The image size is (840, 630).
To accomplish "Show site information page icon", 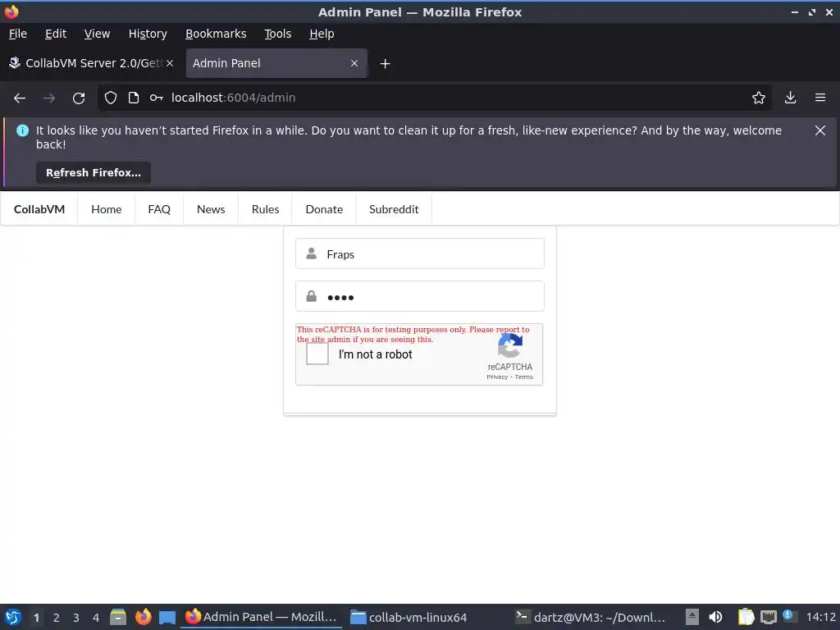I will [134, 98].
